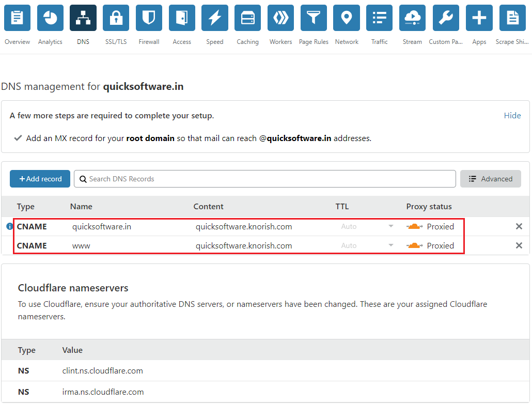Select nameserver irma.ns.cloudflare.com
This screenshot has height=404, width=532.
click(103, 392)
